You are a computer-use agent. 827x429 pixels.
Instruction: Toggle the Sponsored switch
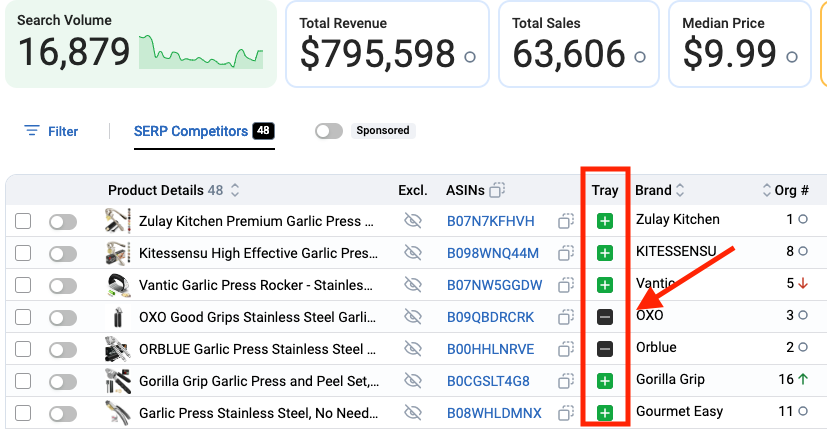(329, 131)
